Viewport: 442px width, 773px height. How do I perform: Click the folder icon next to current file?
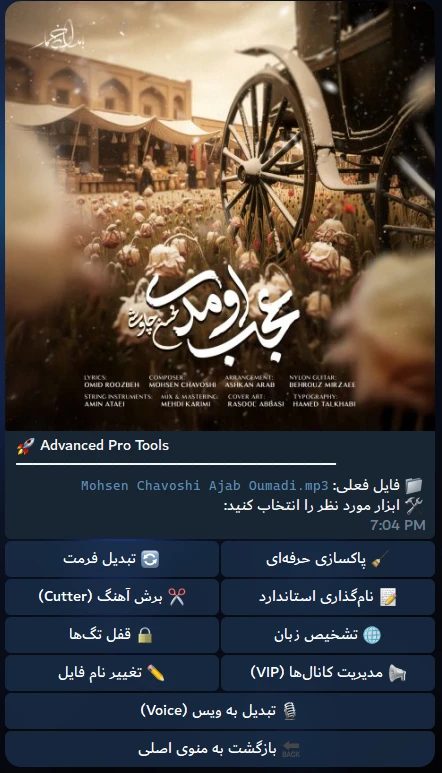click(x=414, y=486)
